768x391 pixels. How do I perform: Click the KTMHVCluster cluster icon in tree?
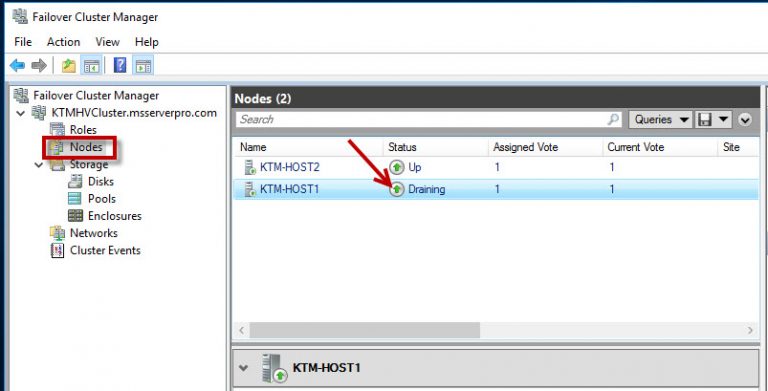tap(39, 113)
